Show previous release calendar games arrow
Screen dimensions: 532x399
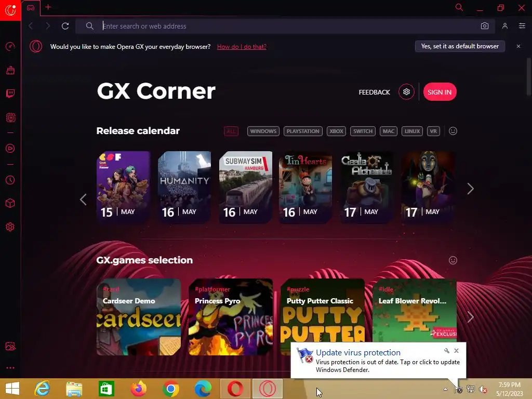[x=83, y=199]
